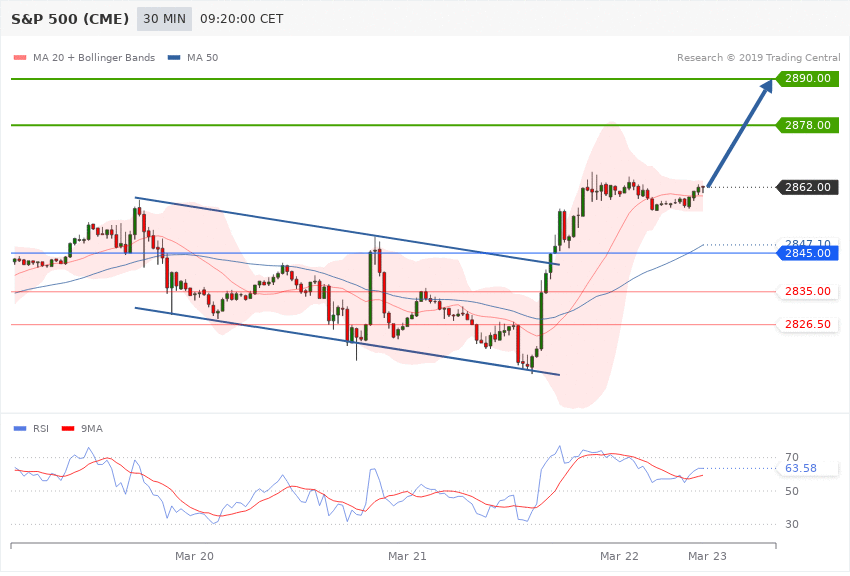The height and width of the screenshot is (576, 850).
Task: Click the 9MA legend label
Action: tap(92, 429)
